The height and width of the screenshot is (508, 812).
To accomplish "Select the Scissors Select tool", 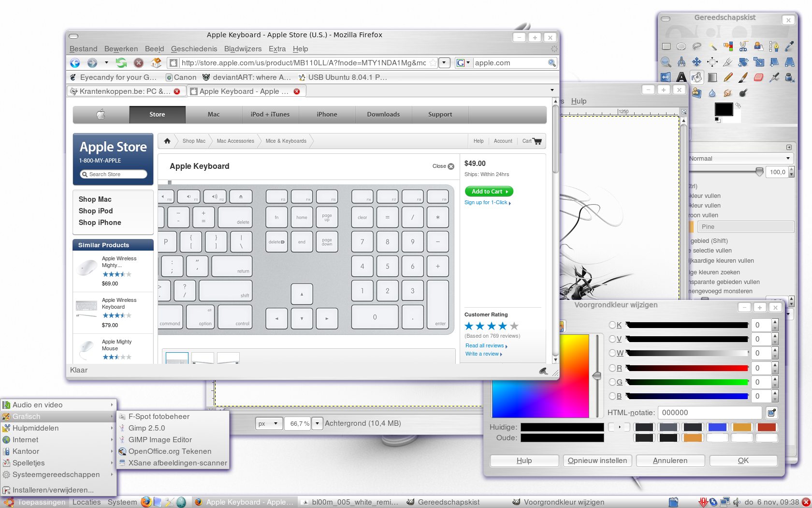I will point(743,46).
